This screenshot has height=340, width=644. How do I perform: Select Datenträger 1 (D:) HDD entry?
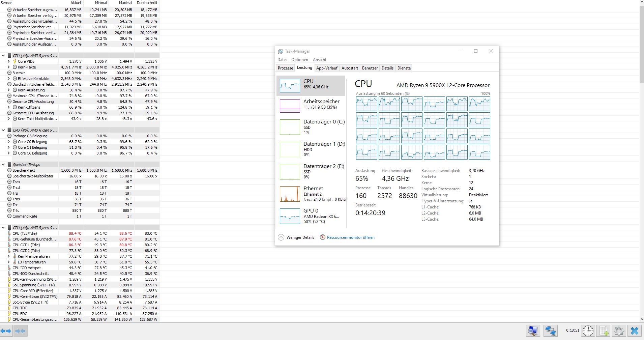pyautogui.click(x=311, y=149)
